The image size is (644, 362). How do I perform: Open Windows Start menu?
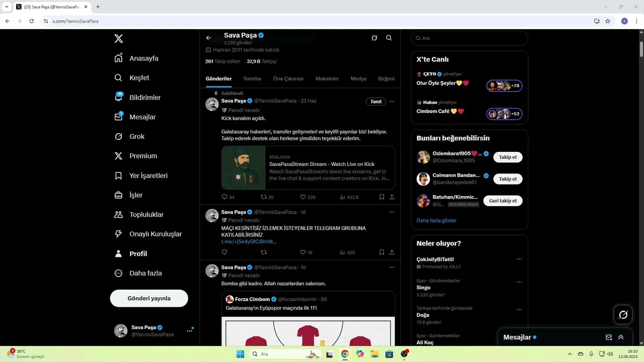pos(240,354)
